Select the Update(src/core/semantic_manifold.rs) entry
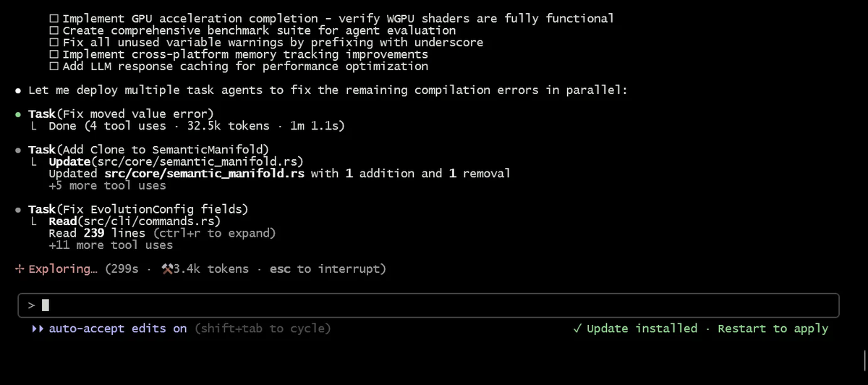The width and height of the screenshot is (868, 385). 176,161
